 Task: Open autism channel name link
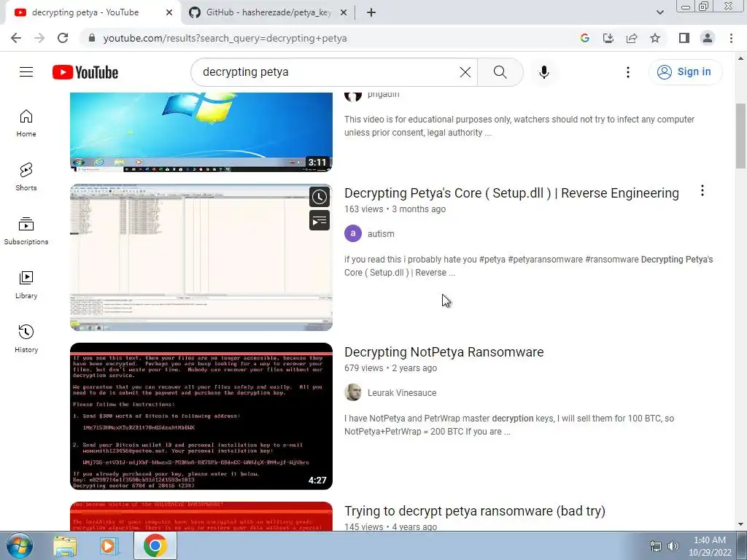381,234
